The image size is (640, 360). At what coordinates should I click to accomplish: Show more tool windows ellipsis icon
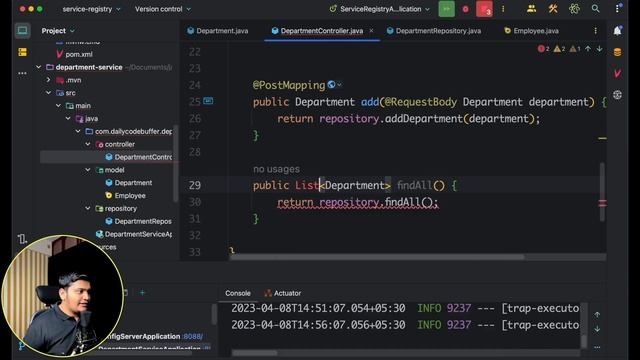click(x=22, y=73)
